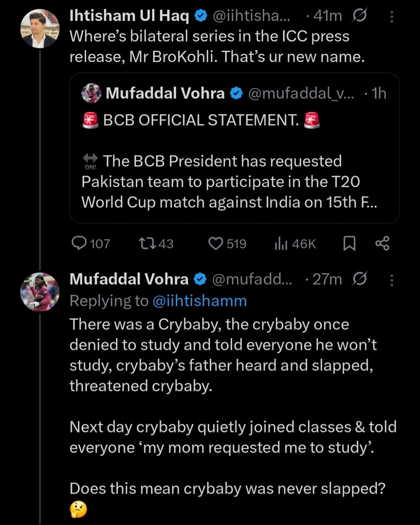The height and width of the screenshot is (525, 420).
Task: Open Ihtisham Ul Haq's profile picture
Action: pos(40,29)
